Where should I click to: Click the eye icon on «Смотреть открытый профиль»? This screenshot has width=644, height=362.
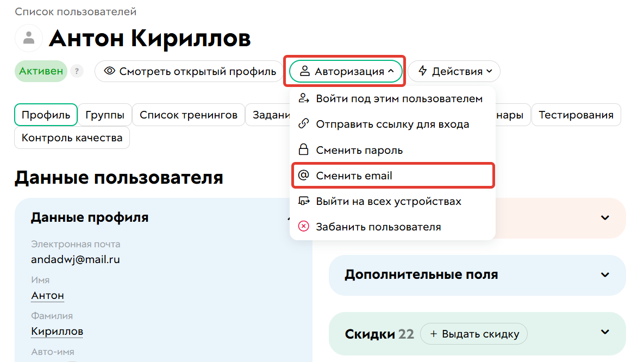[x=110, y=71]
